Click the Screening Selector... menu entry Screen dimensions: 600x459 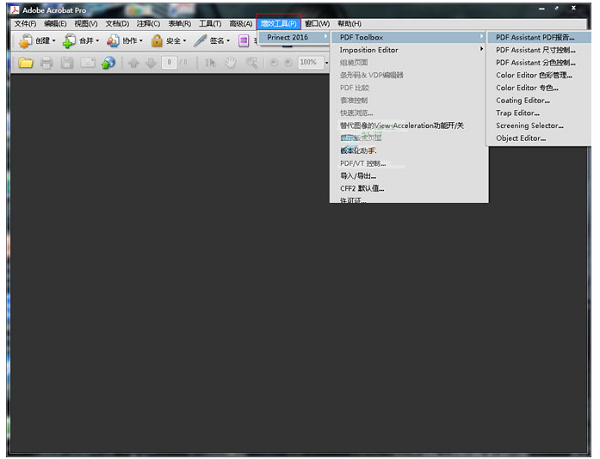(x=530, y=126)
